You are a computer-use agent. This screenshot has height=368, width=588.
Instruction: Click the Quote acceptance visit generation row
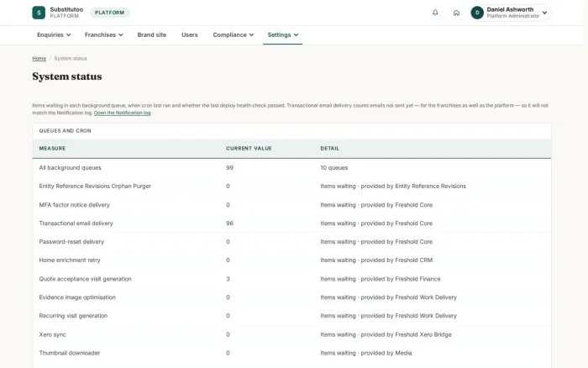291,279
